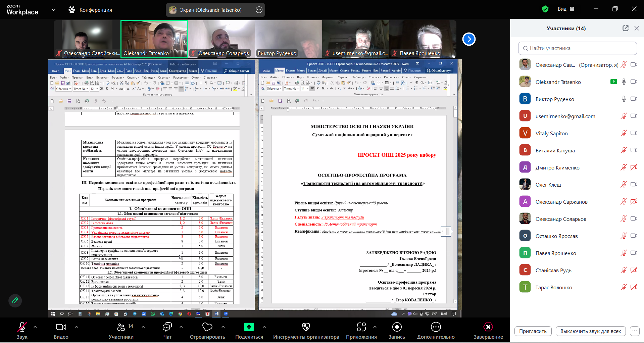
Task: Click Mute All button
Action: tap(590, 331)
